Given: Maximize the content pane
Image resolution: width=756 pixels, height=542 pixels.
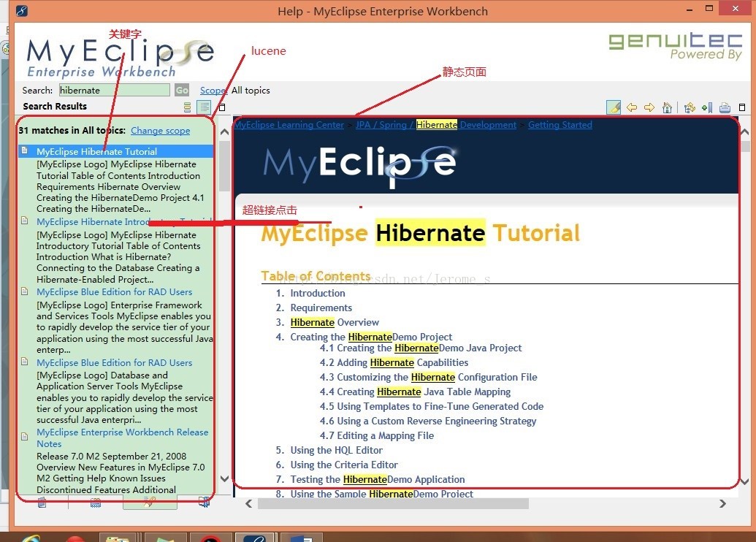Looking at the screenshot, I should (742, 107).
